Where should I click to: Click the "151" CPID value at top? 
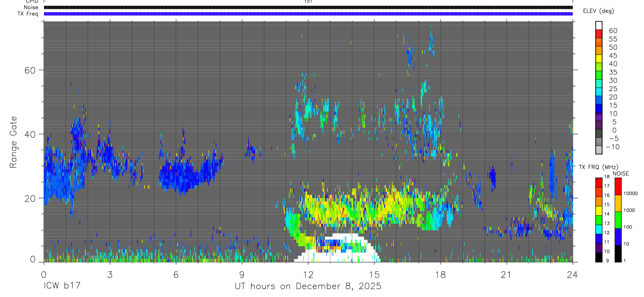[x=308, y=2]
